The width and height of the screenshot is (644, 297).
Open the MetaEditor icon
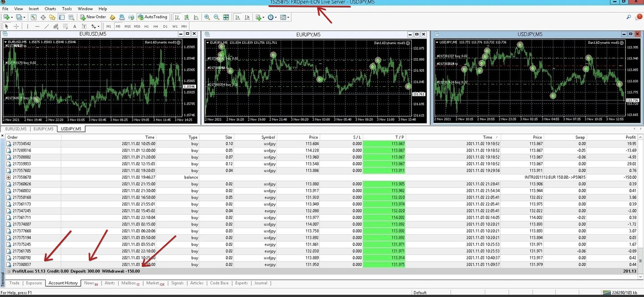click(x=113, y=17)
